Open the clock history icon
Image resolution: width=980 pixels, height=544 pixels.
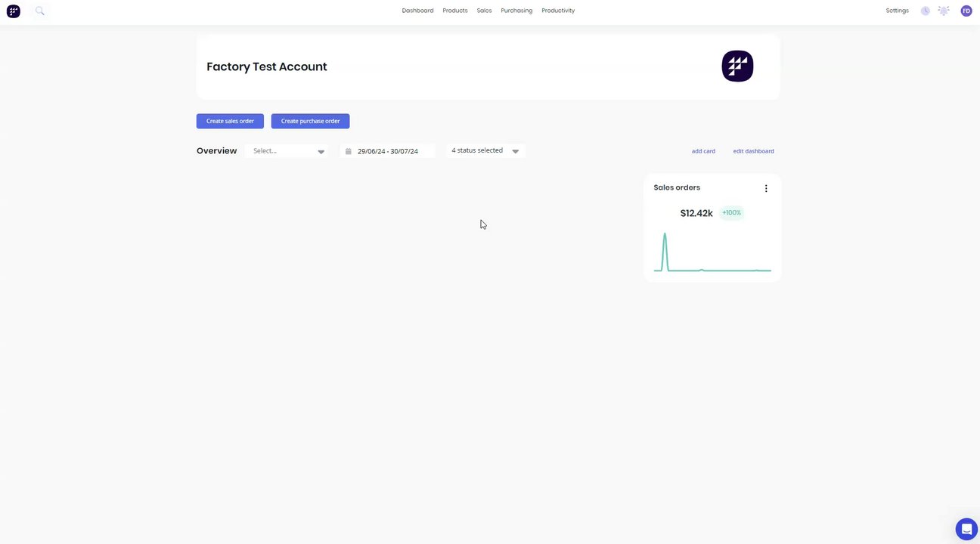coord(925,11)
